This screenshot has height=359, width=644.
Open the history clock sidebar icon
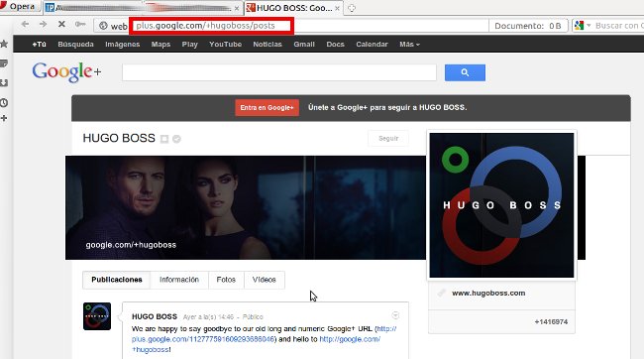point(4,102)
